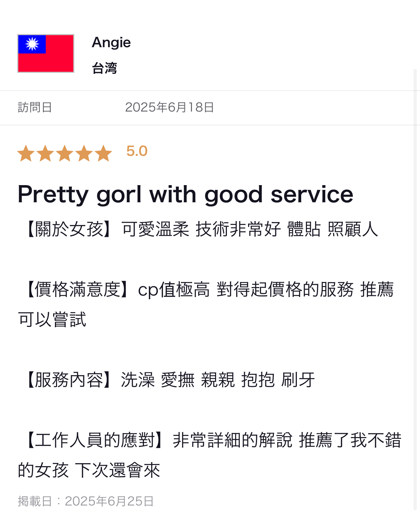Click the text 下次還會來 in last paragraph
The height and width of the screenshot is (512, 420).
[118, 470]
